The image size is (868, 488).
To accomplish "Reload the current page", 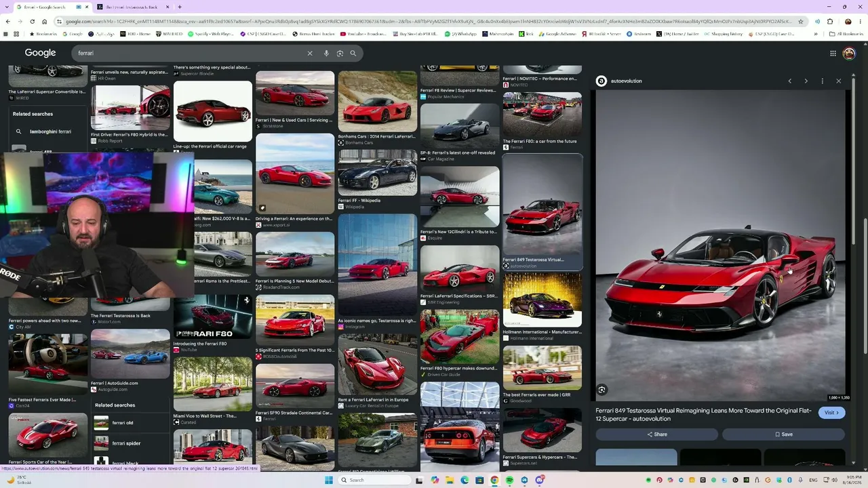I will coord(32,21).
